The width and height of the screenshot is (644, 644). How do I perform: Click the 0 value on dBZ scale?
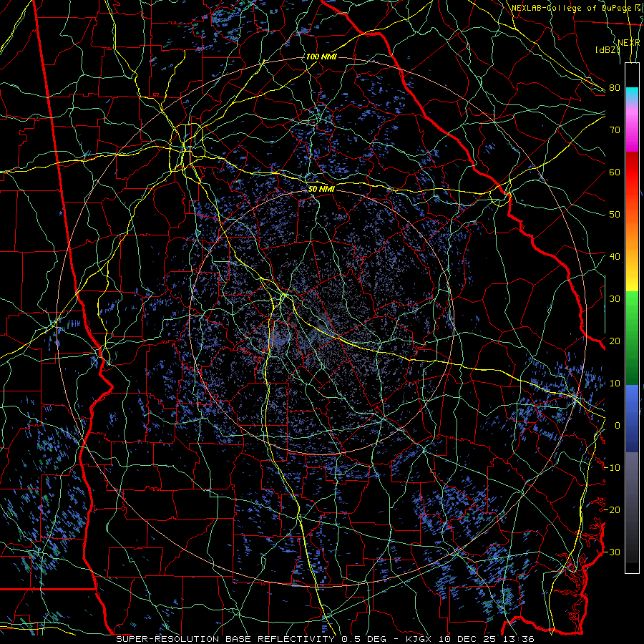pos(618,426)
